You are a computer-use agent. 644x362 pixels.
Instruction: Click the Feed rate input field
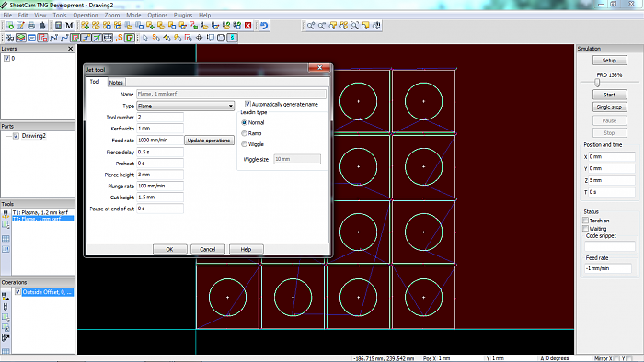tap(160, 141)
